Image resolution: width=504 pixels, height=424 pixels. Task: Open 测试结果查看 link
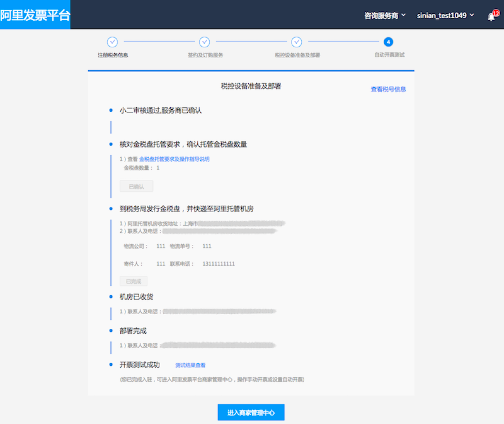pyautogui.click(x=190, y=365)
